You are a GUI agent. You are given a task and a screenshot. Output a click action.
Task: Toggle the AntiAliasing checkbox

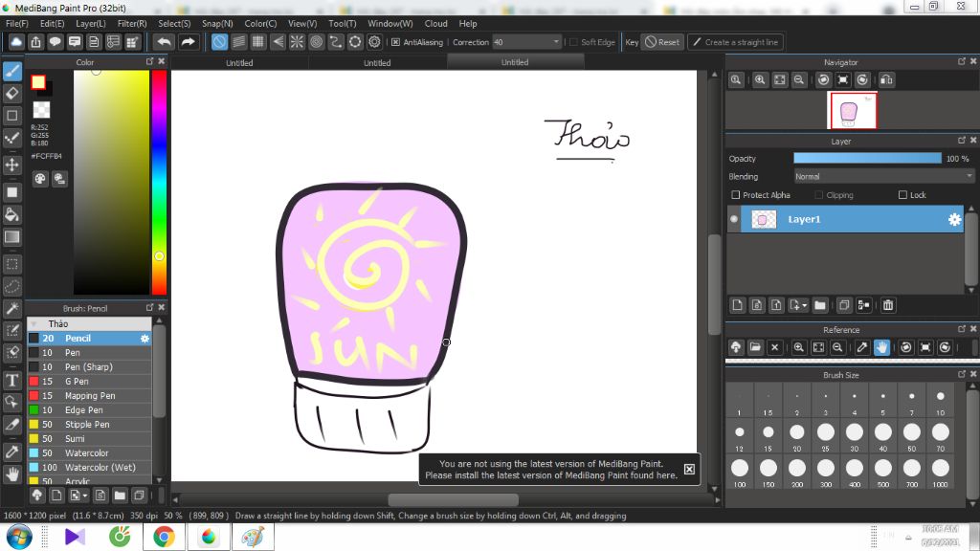(x=395, y=42)
